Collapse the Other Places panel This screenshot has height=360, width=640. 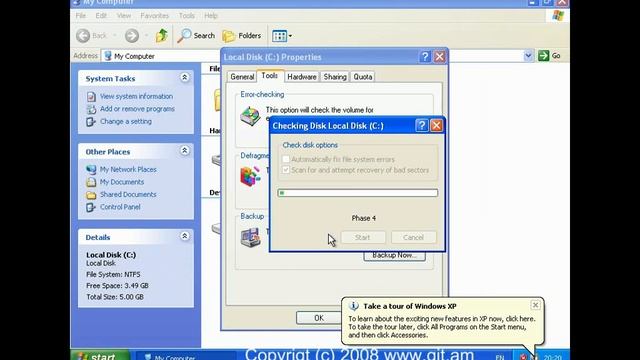(184, 151)
